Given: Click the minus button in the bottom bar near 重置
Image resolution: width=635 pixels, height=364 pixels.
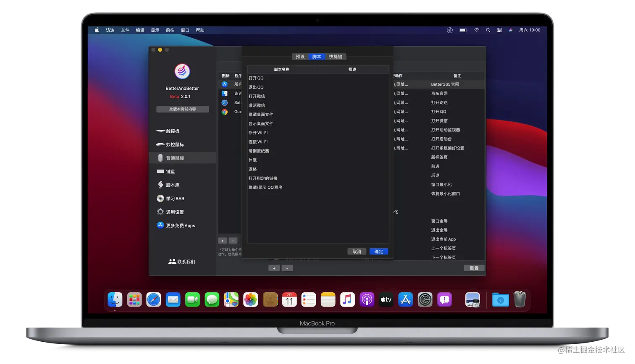Looking at the screenshot, I should point(287,268).
